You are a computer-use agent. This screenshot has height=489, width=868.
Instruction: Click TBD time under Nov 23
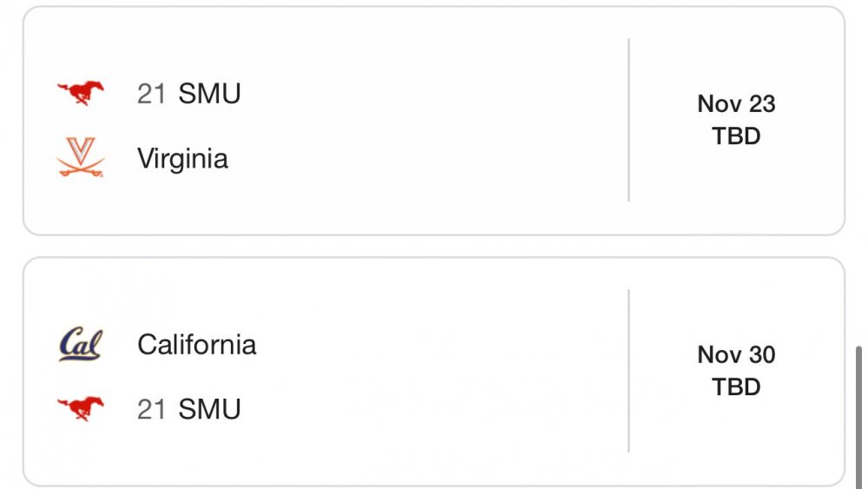pyautogui.click(x=736, y=136)
